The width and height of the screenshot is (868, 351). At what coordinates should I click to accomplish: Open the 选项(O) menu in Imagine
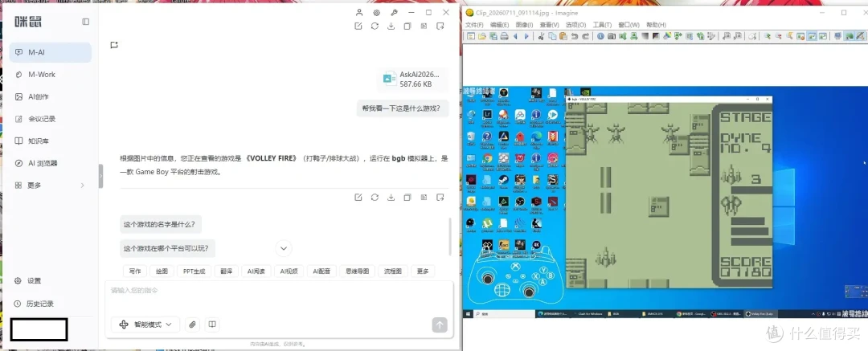tap(575, 25)
